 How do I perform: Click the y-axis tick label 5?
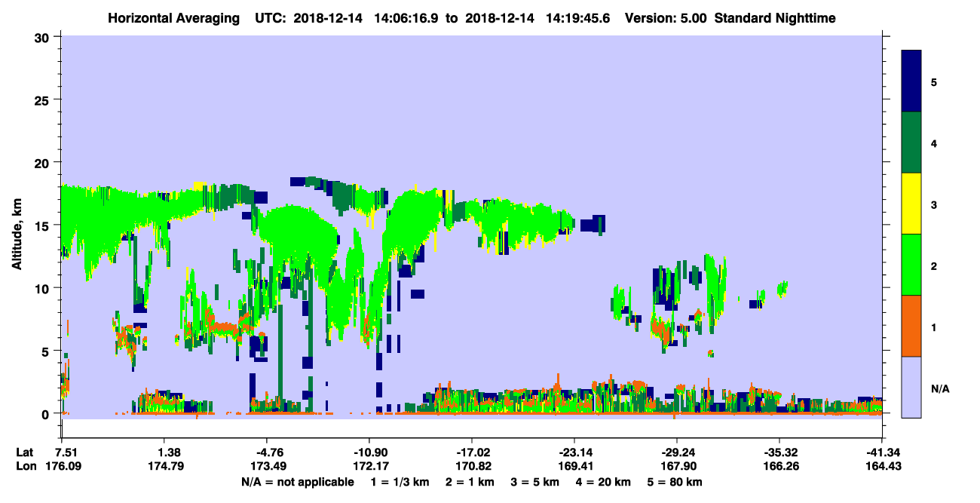47,351
